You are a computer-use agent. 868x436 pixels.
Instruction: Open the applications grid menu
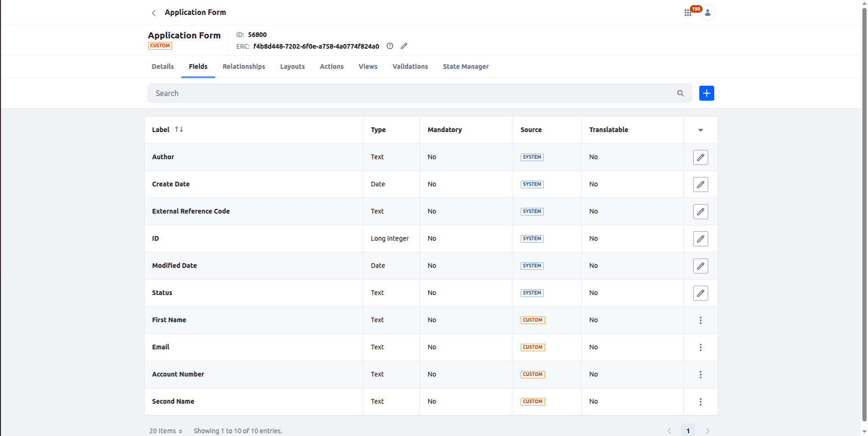point(688,13)
